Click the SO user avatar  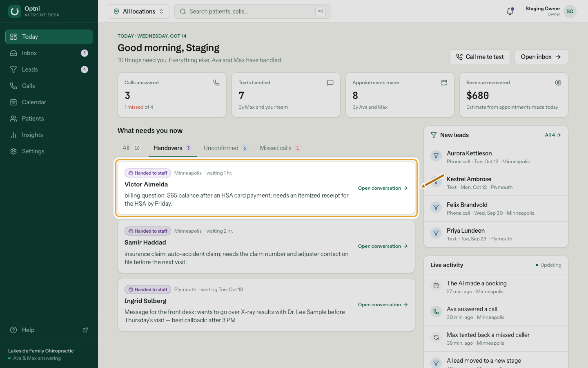[570, 11]
